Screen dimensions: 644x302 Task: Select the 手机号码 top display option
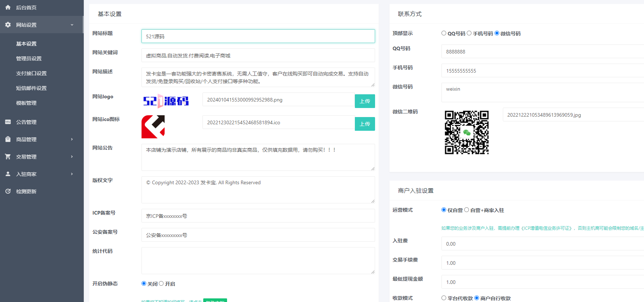click(469, 33)
